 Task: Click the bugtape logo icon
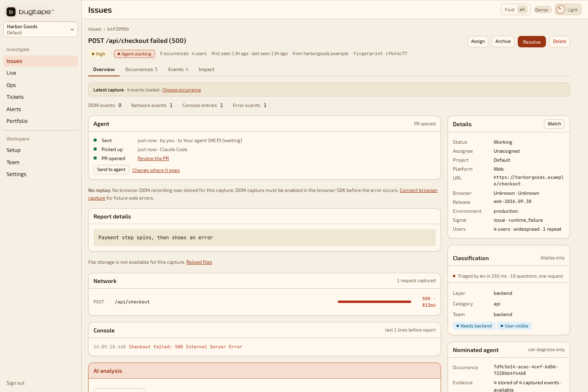[11, 12]
